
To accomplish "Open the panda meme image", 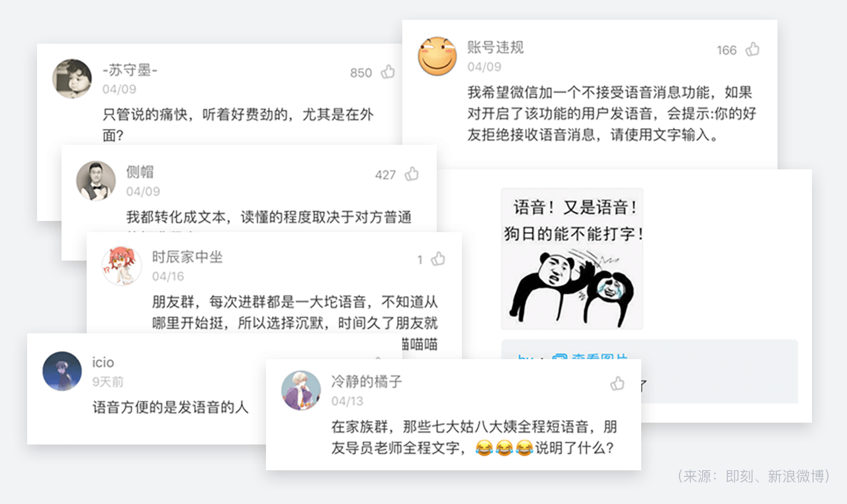I will tap(572, 259).
